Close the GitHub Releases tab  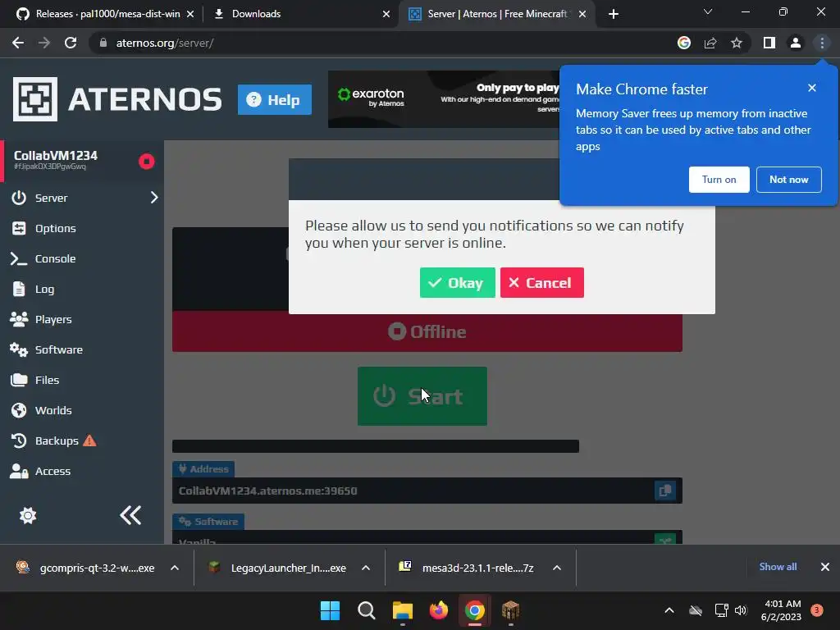click(190, 14)
